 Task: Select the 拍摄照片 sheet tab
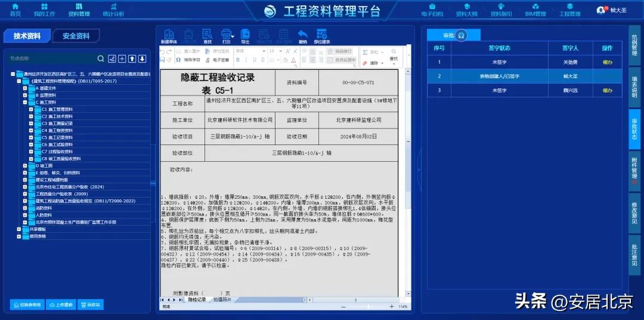coord(222,300)
